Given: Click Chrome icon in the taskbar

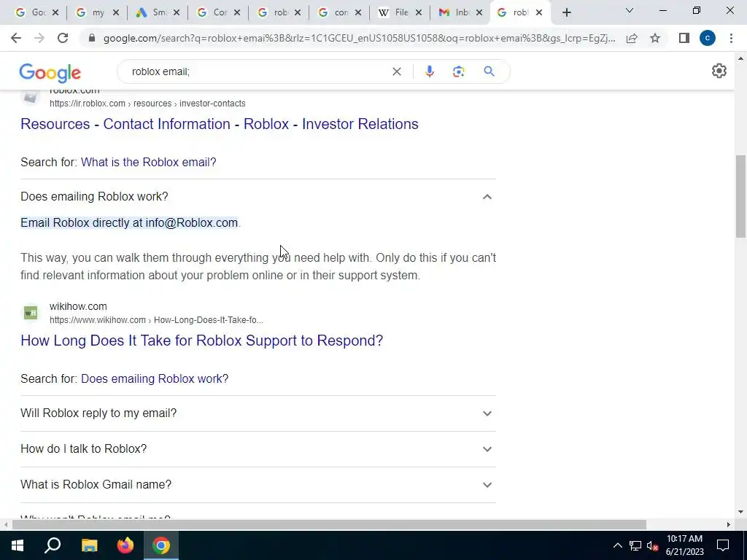Looking at the screenshot, I should coord(161,545).
